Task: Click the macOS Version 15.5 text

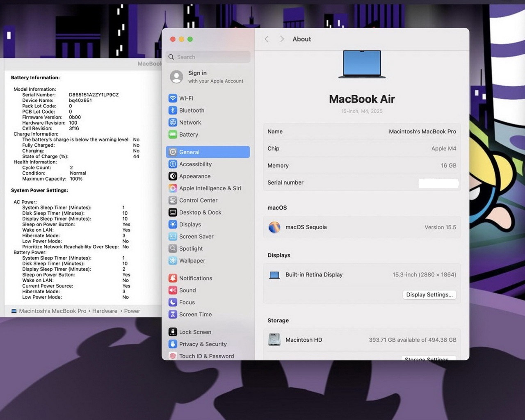Action: (441, 227)
